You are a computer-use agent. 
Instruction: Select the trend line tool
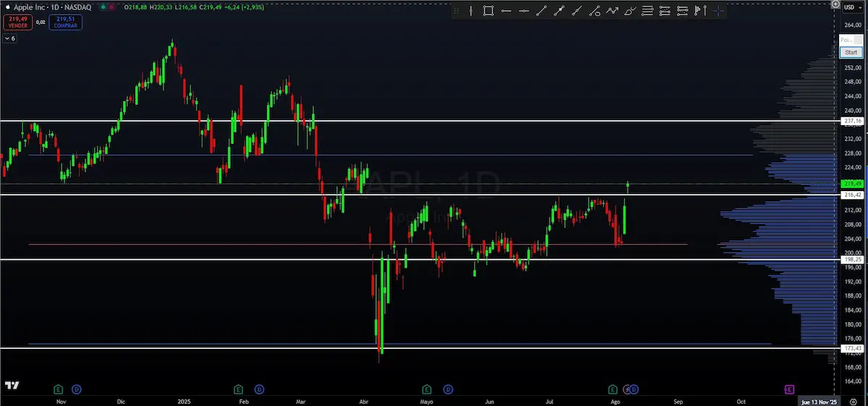click(x=541, y=10)
